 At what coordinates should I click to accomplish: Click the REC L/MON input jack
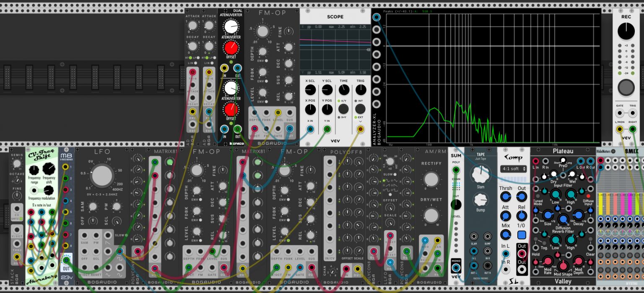[619, 129]
